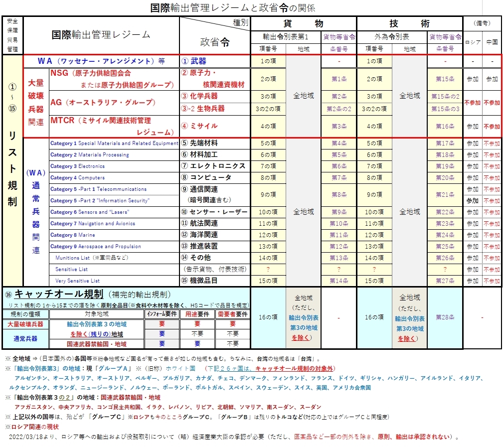504x447 pixels.
Task: Click the title 国際輸出管理レジームと政省令の関係
Action: [x=233, y=7]
